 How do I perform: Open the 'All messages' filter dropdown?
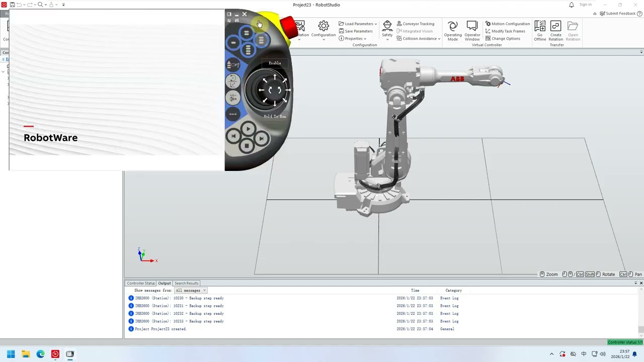coord(190,290)
